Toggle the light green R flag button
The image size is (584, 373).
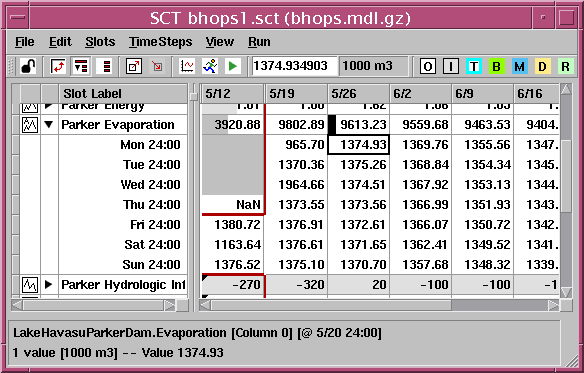pyautogui.click(x=565, y=67)
